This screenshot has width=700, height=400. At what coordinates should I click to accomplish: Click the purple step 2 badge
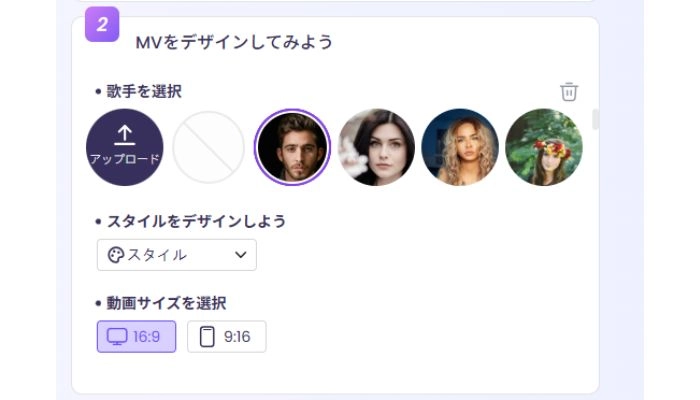tap(102, 24)
